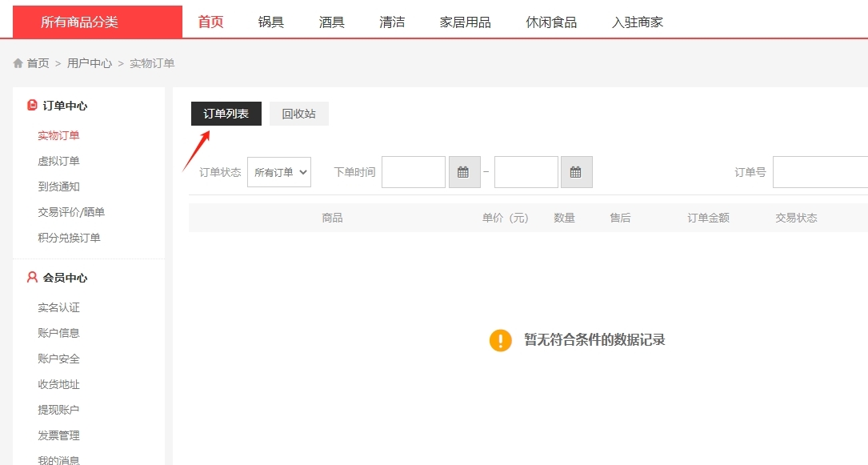The width and height of the screenshot is (868, 465).
Task: Open 我的消息 in sidebar
Action: coord(58,460)
